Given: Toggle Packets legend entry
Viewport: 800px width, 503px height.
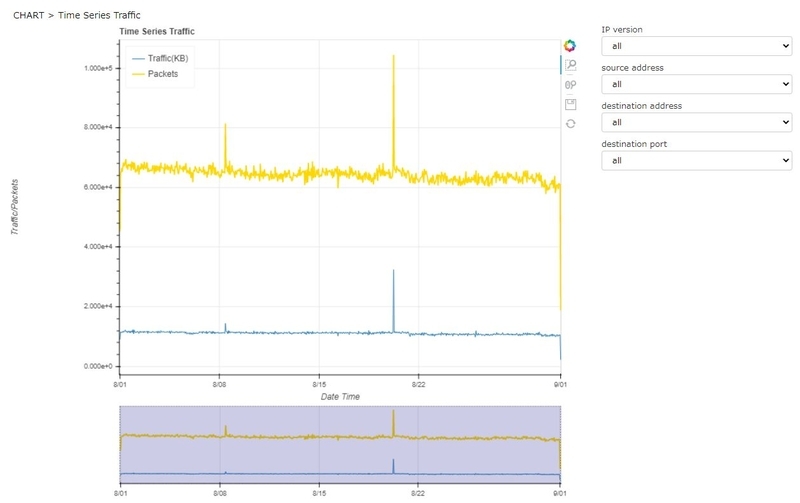Looking at the screenshot, I should coord(155,74).
